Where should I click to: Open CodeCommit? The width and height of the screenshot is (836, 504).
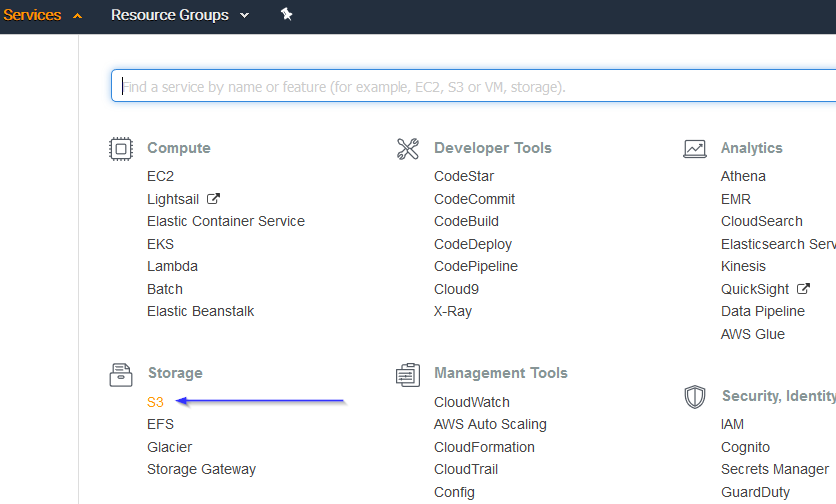pos(475,199)
